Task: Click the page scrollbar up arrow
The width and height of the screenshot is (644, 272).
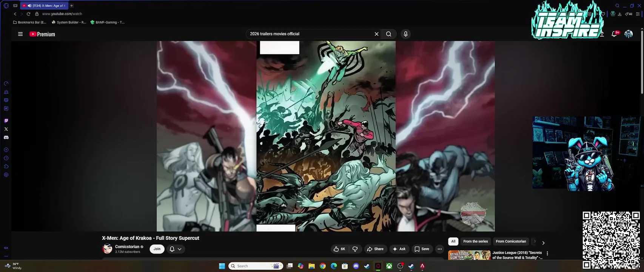Action: 642,29
